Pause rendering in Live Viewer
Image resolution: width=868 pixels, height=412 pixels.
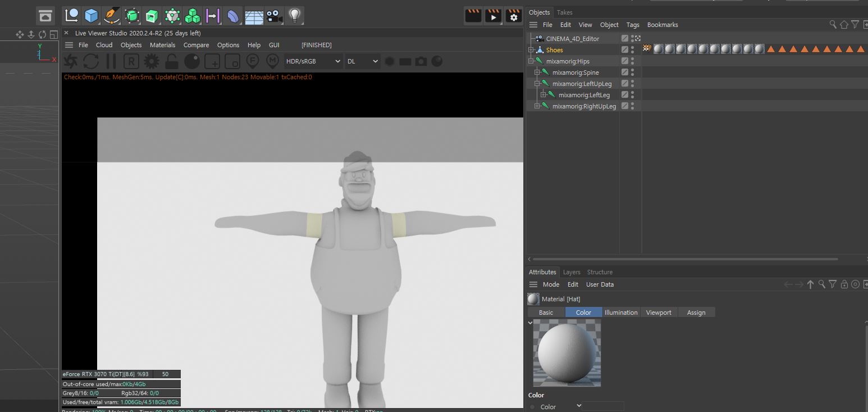pos(111,61)
